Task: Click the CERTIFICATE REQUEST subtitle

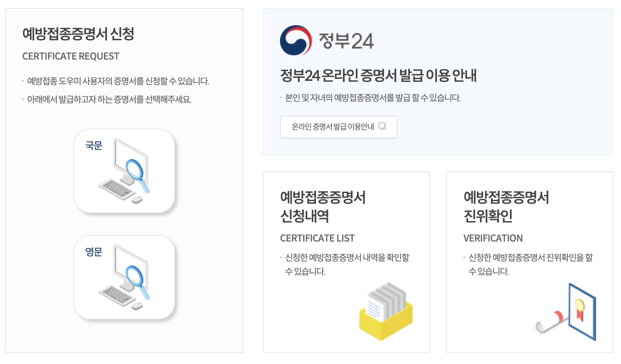Action: [x=71, y=56]
